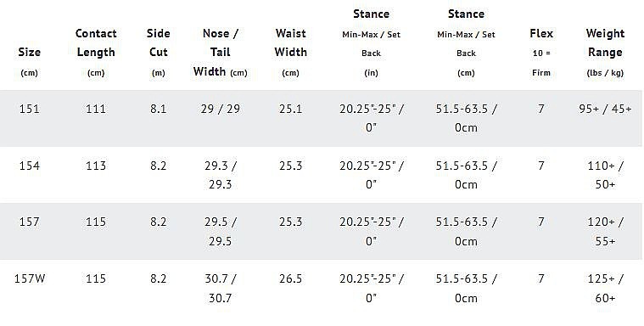Select the Side Cut column header
This screenshot has height=326, width=644.
point(158,53)
